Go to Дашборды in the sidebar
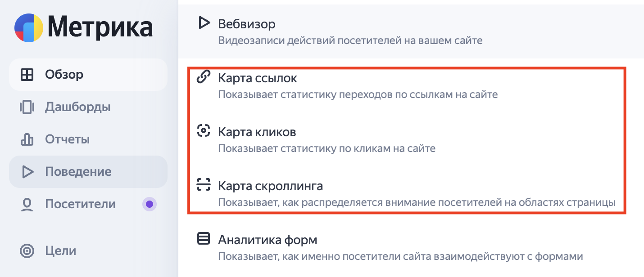 pos(77,107)
